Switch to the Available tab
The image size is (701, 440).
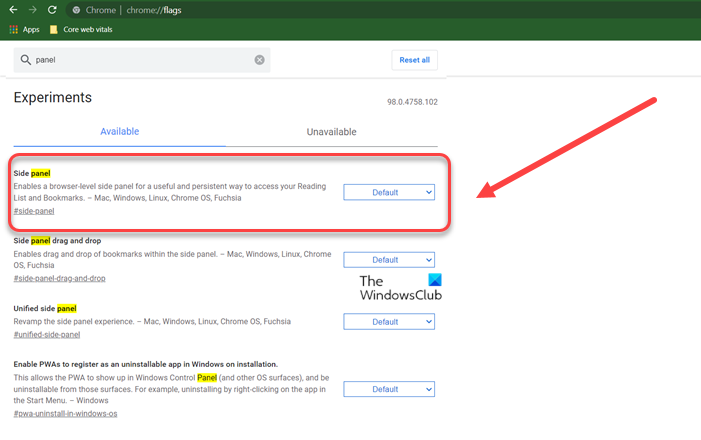(x=119, y=131)
